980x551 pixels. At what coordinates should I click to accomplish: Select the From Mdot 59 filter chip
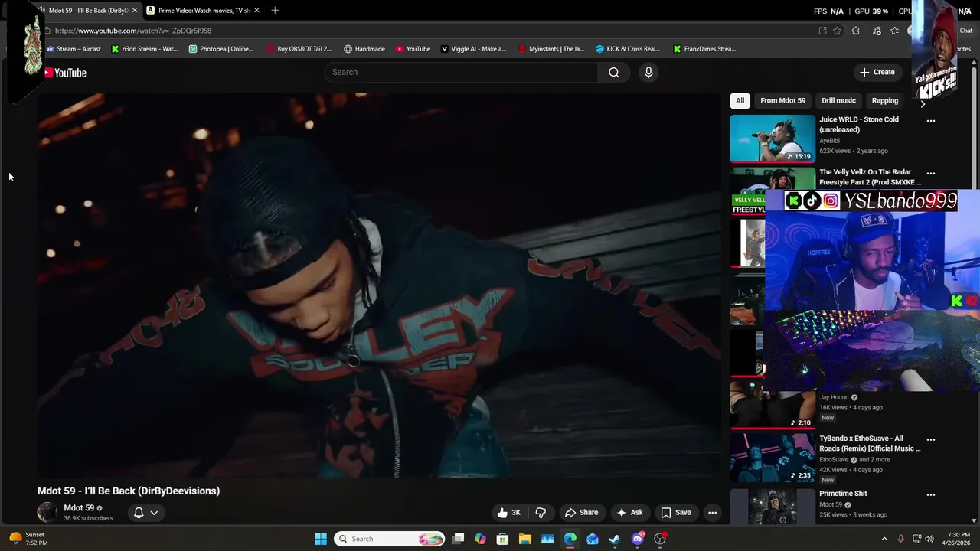point(782,100)
